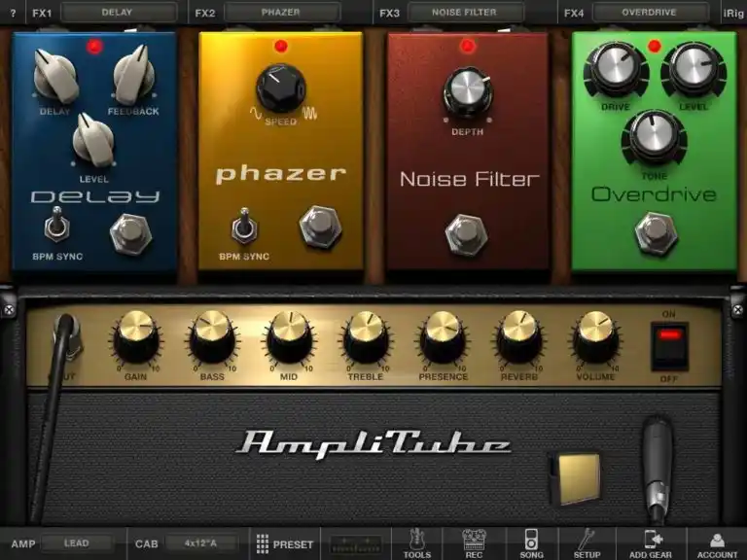This screenshot has width=747, height=560.
Task: Open the FX2 Phazer effect selector
Action: click(281, 13)
